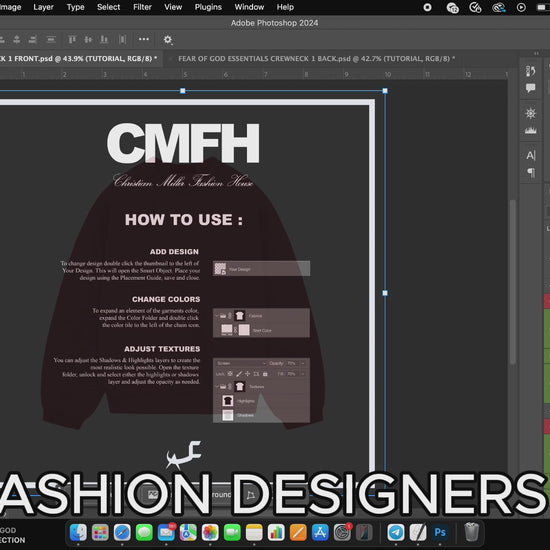
Task: Click the Creative Cloud menu bar icon
Action: 498,7
